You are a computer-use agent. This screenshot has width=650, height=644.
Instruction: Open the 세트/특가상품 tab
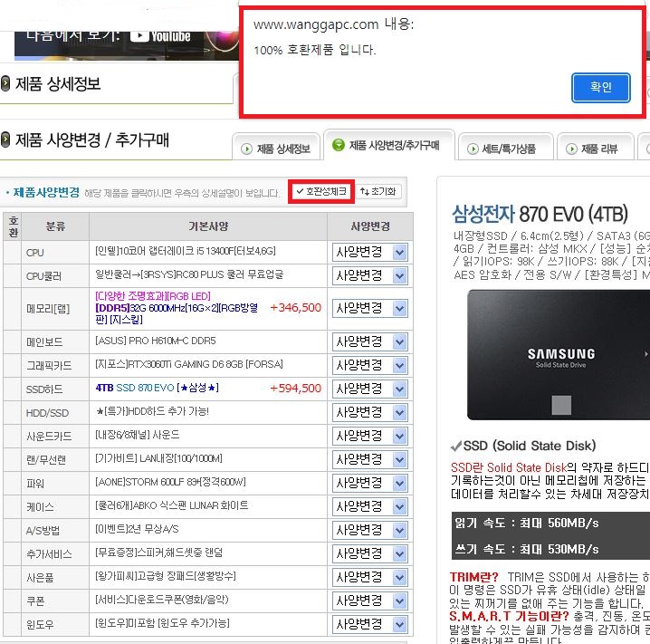[505, 149]
